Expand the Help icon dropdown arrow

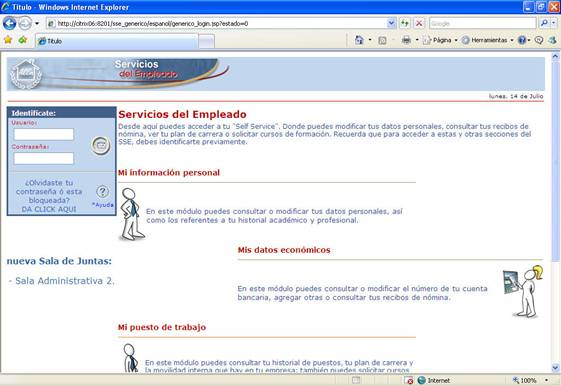(x=529, y=40)
